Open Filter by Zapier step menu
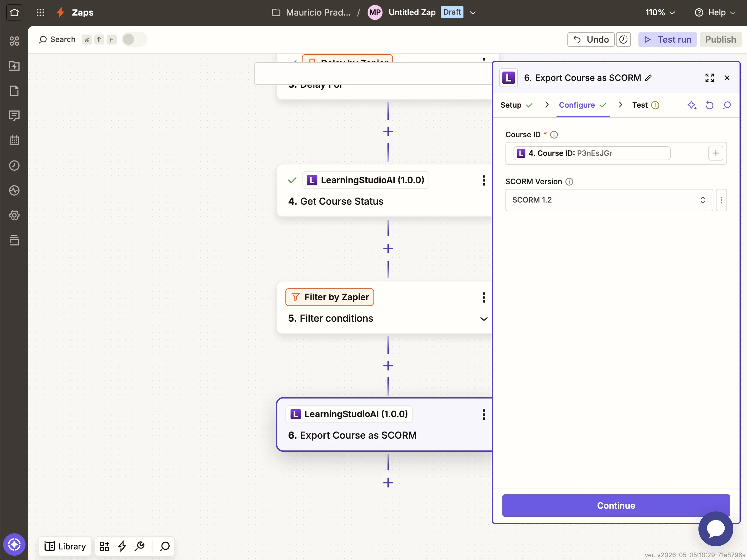 point(484,297)
